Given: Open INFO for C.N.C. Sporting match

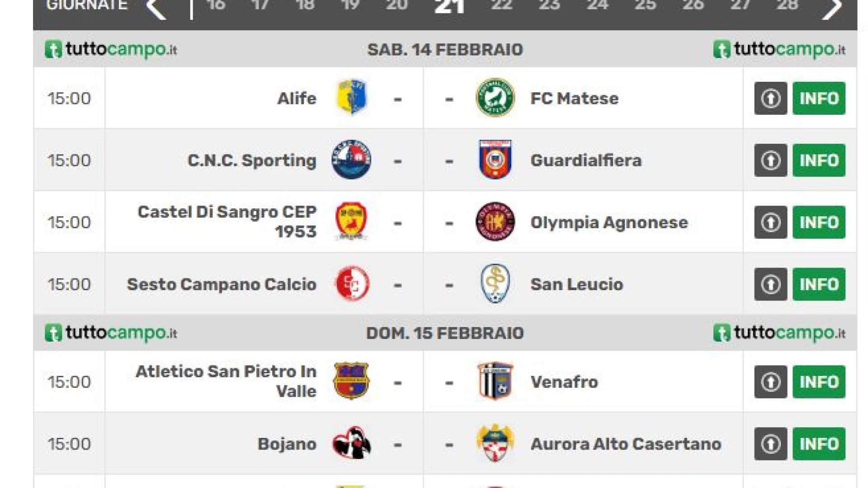Looking at the screenshot, I should tap(819, 160).
